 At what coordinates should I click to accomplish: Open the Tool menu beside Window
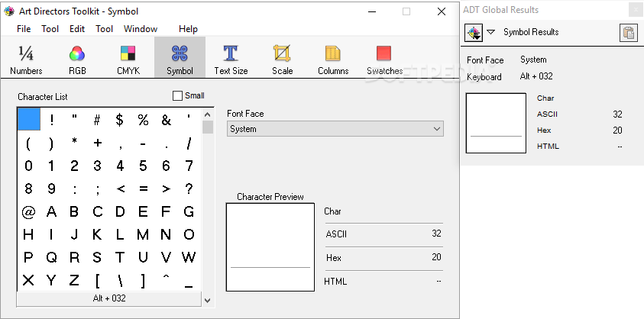click(x=105, y=29)
